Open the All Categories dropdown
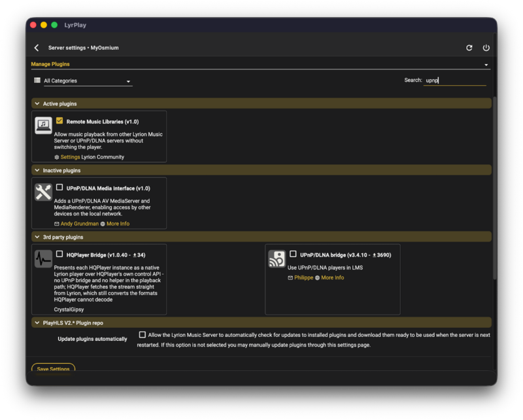 pyautogui.click(x=88, y=81)
